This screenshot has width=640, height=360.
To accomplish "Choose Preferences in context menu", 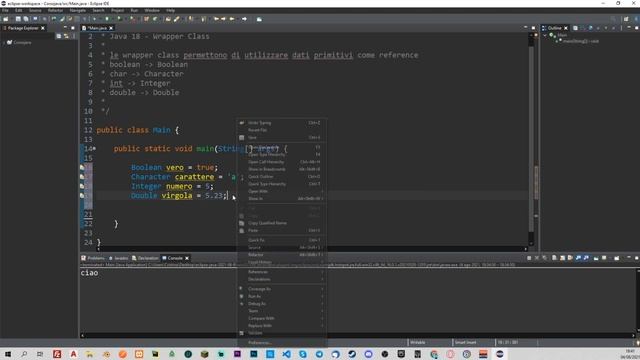I will pyautogui.click(x=281, y=343).
